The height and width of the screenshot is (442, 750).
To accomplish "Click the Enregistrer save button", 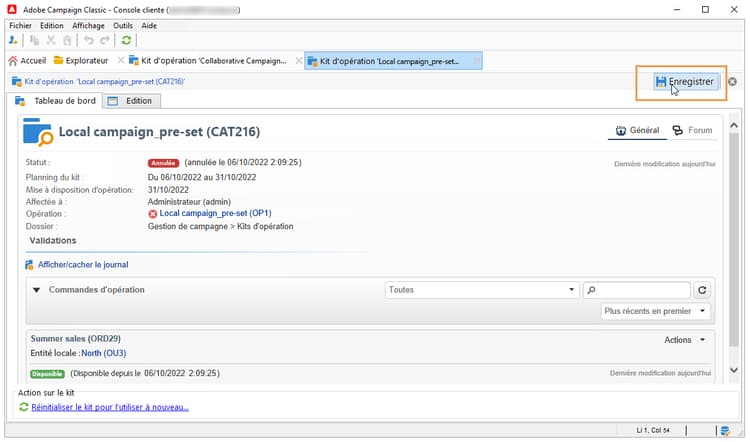I will point(685,82).
